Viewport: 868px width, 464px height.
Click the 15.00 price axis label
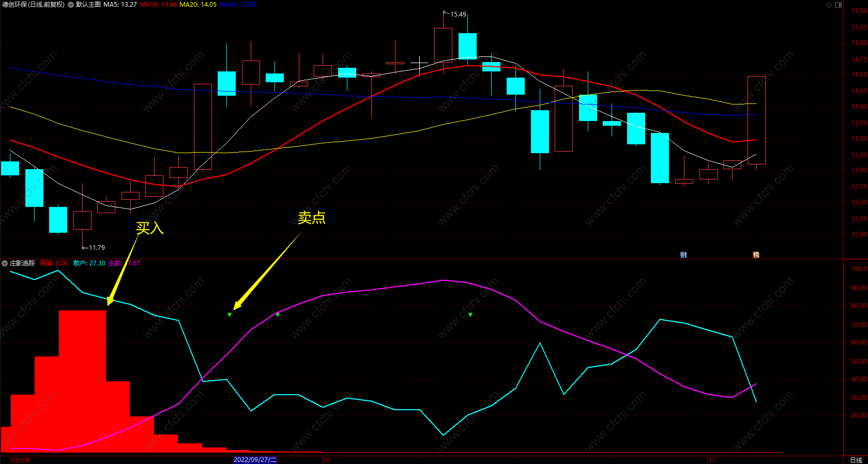859,43
